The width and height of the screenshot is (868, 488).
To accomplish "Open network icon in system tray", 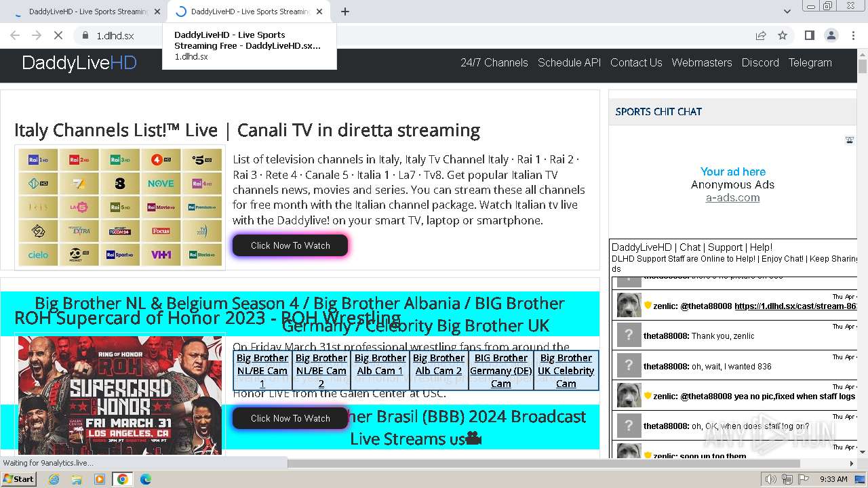I will (x=787, y=479).
